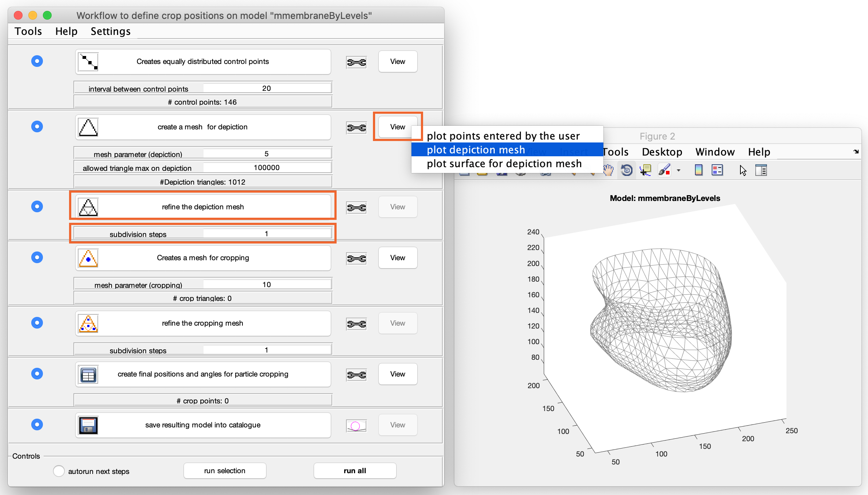Image resolution: width=868 pixels, height=495 pixels.
Task: Click the control points icon next to 'Creates equally distributed control points'
Action: tap(88, 62)
